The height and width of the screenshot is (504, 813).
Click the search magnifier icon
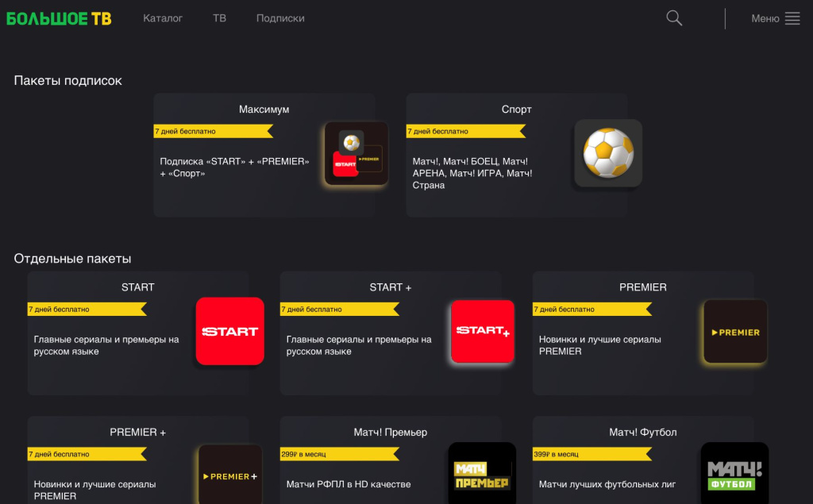pyautogui.click(x=674, y=18)
